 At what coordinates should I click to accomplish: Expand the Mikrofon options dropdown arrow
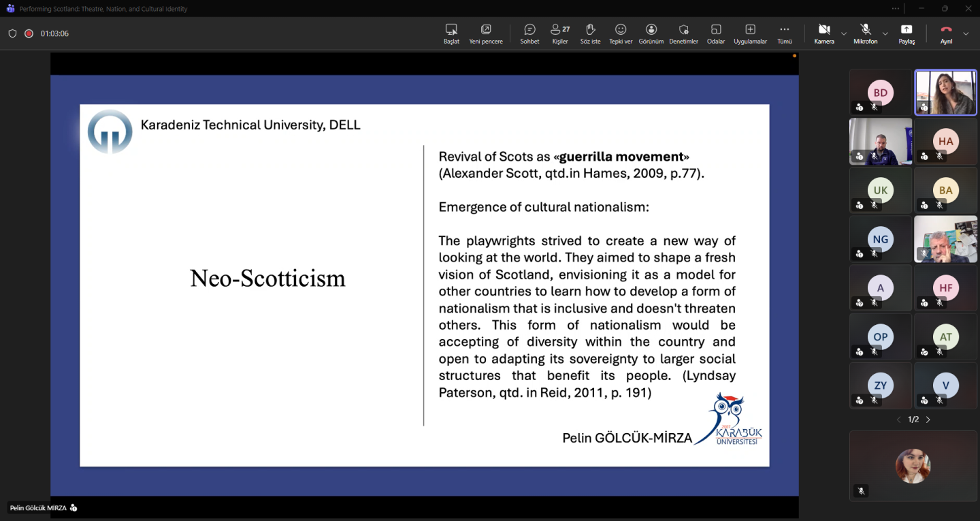(x=885, y=33)
